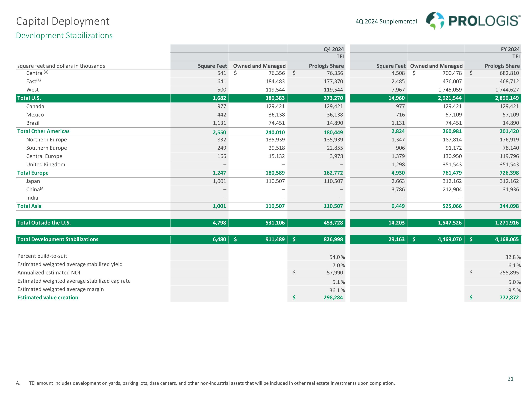Click Total Development Stabilizations row label
This screenshot has width=532, height=399.
tap(58, 239)
